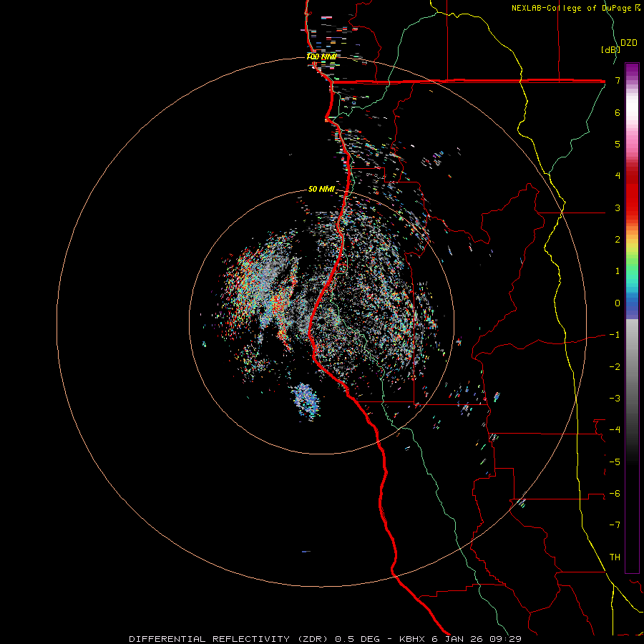Click the DZD legend title
The width and height of the screenshot is (644, 644).
629,43
